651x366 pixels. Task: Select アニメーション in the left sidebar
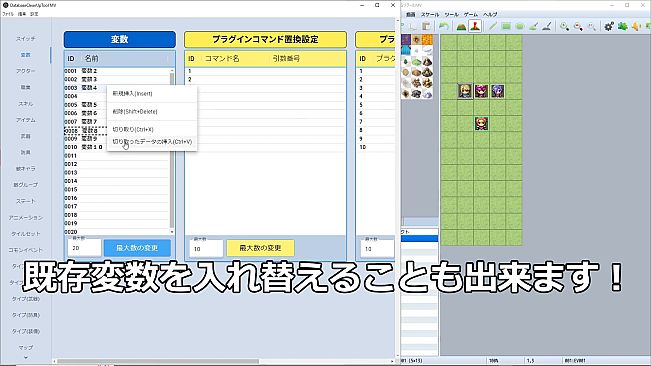click(25, 217)
